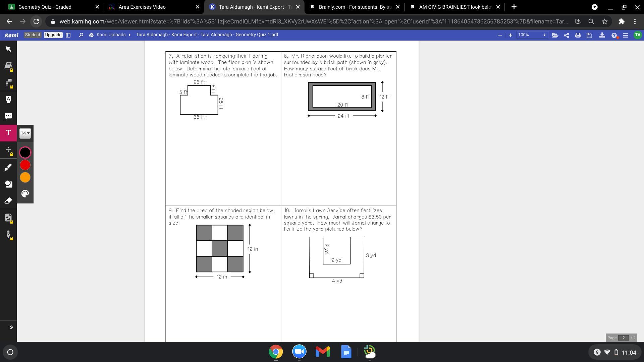This screenshot has width=644, height=362.
Task: Click the Print icon in Kami toolbar
Action: (x=578, y=35)
